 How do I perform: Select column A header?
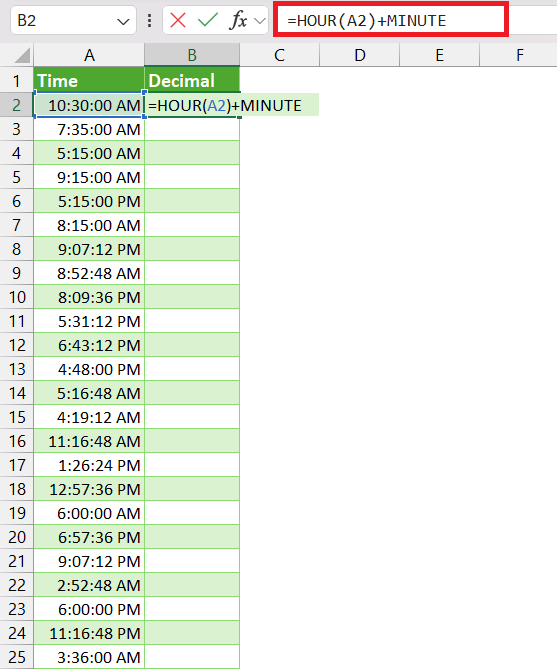pyautogui.click(x=89, y=55)
